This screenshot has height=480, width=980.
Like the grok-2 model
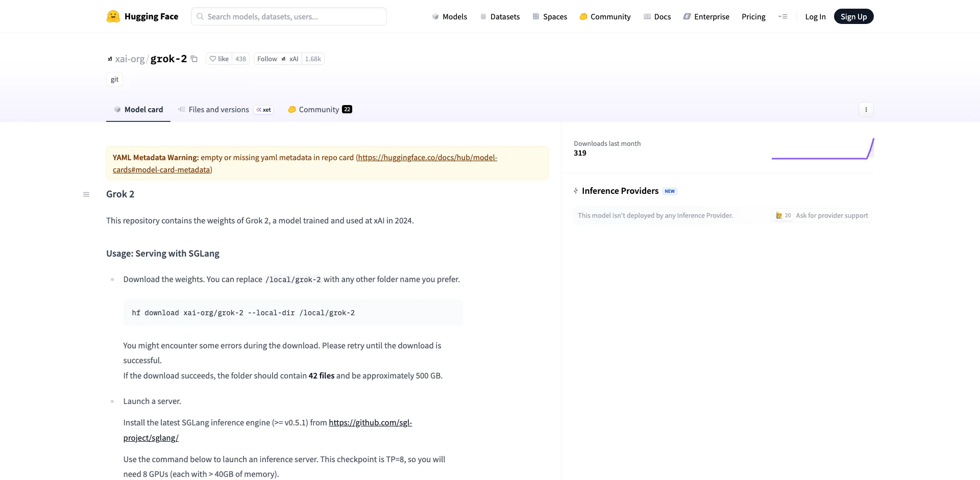click(x=219, y=59)
